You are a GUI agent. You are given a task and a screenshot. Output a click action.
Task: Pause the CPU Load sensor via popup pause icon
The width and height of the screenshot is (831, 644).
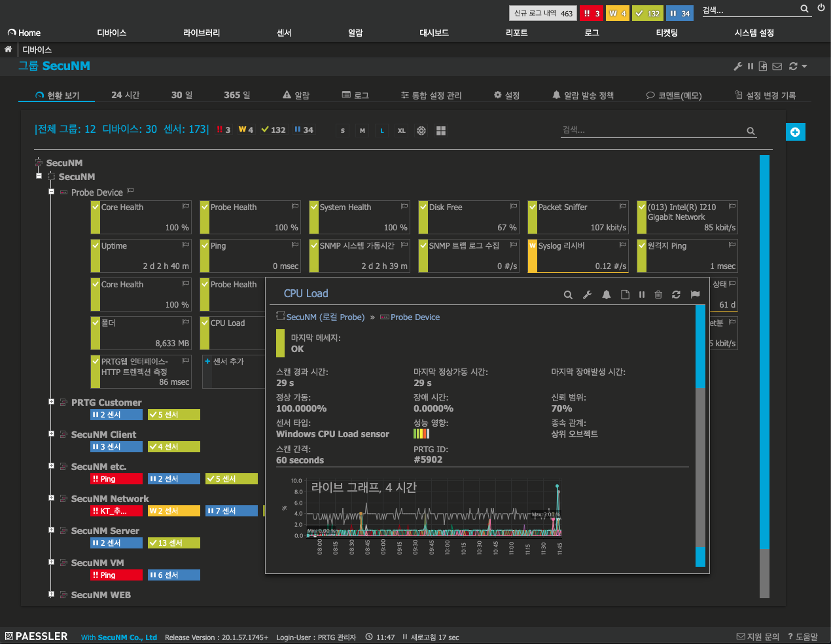[642, 295]
